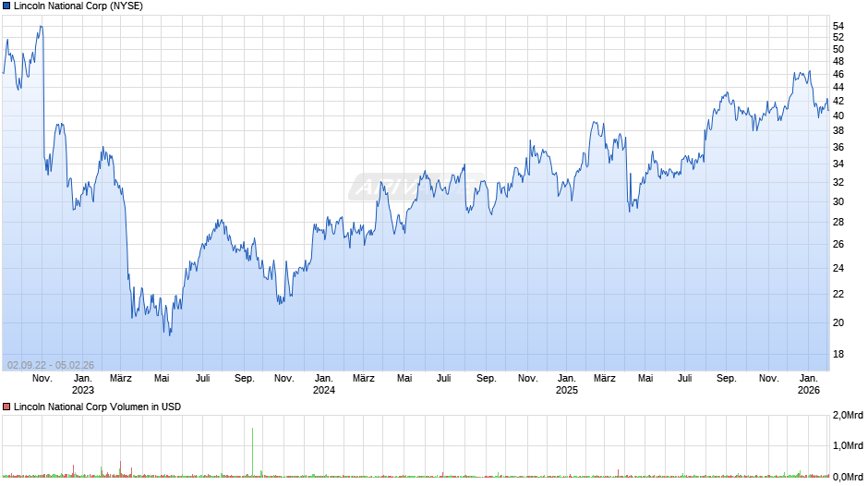Click the volume axis label '1,0Mrd'
The image size is (868, 486).
tap(848, 446)
